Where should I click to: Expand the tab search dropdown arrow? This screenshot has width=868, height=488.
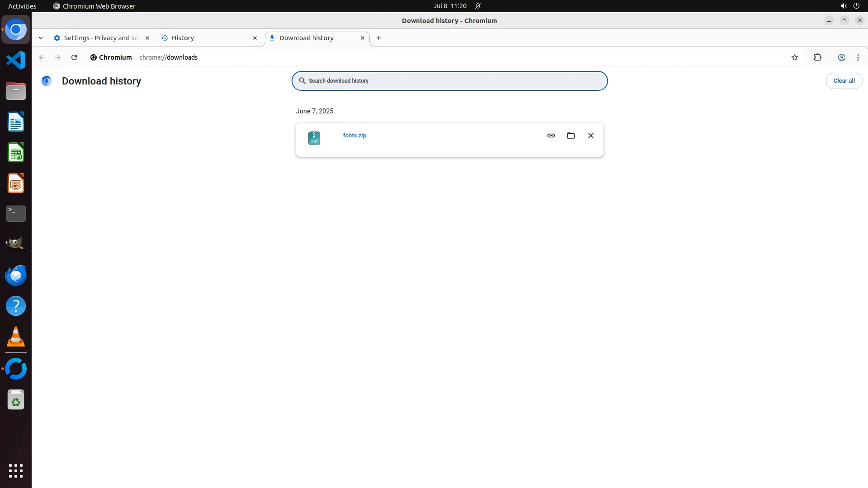[41, 38]
